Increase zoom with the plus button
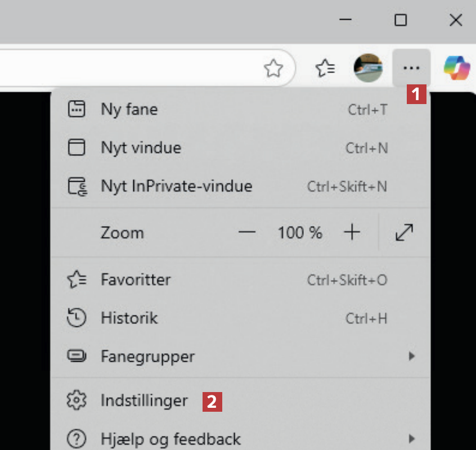Screen dimensions: 476x450 tap(352, 233)
